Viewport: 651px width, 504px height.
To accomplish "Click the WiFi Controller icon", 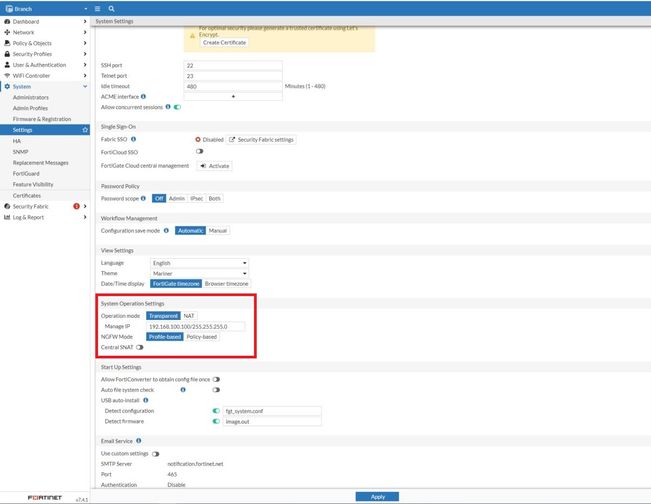I will coord(7,76).
